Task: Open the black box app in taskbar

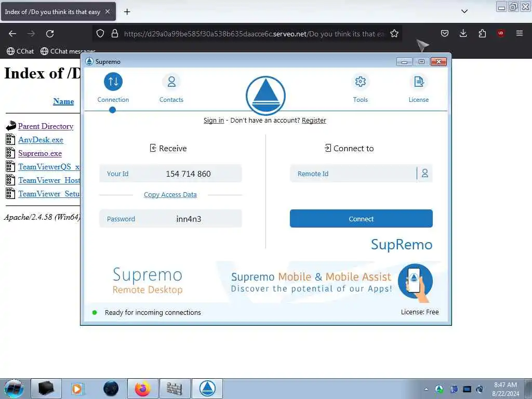Action: tap(46, 389)
